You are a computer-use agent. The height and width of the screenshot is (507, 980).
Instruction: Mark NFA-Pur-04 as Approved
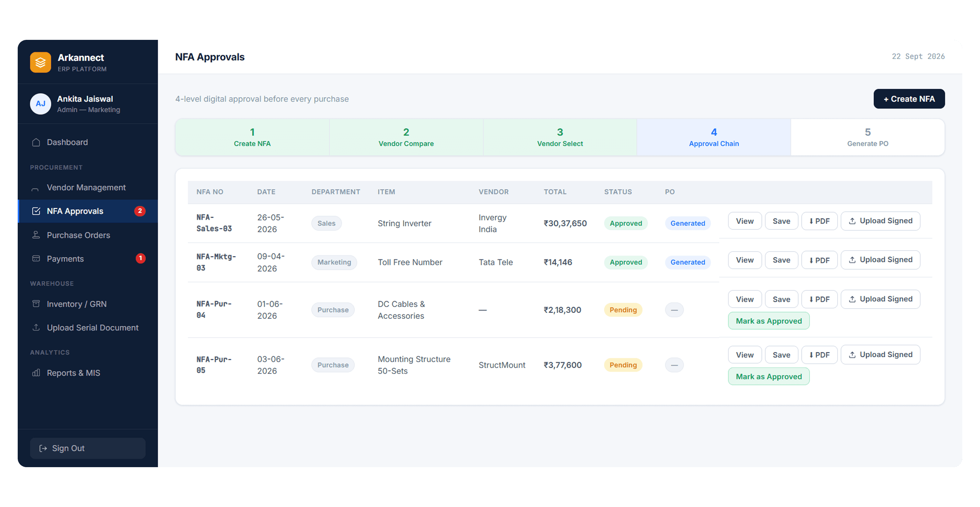[769, 321]
